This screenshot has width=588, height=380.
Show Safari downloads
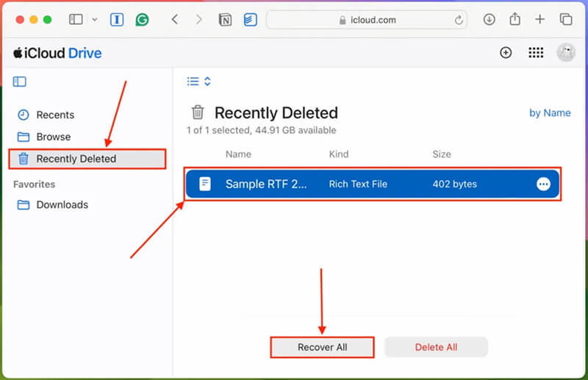tap(489, 19)
